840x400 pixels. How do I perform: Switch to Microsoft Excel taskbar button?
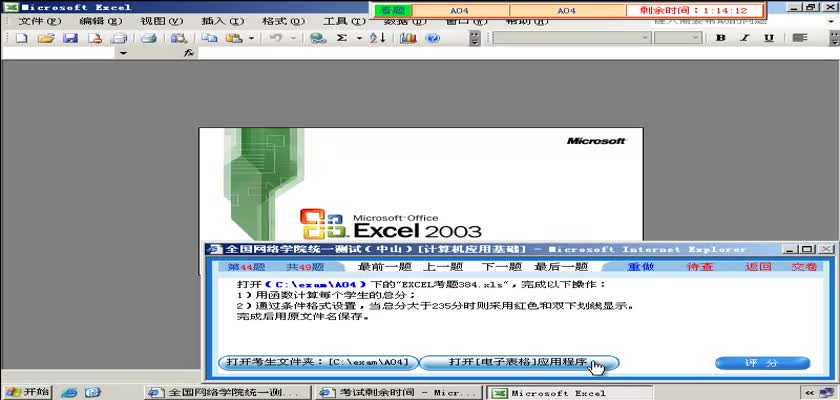tap(568, 393)
